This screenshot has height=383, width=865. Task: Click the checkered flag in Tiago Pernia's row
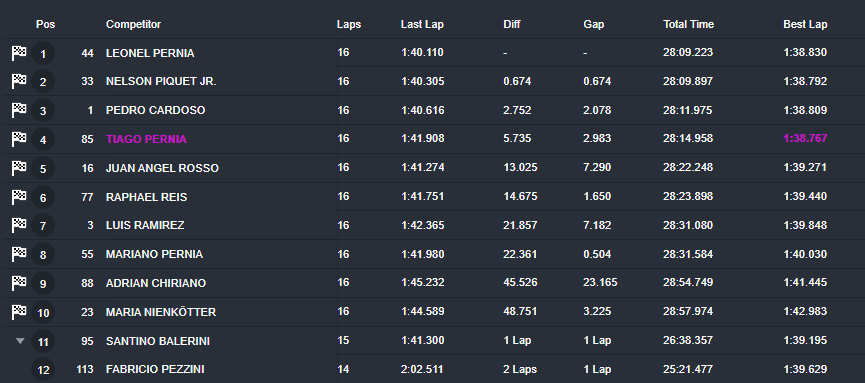pos(19,139)
